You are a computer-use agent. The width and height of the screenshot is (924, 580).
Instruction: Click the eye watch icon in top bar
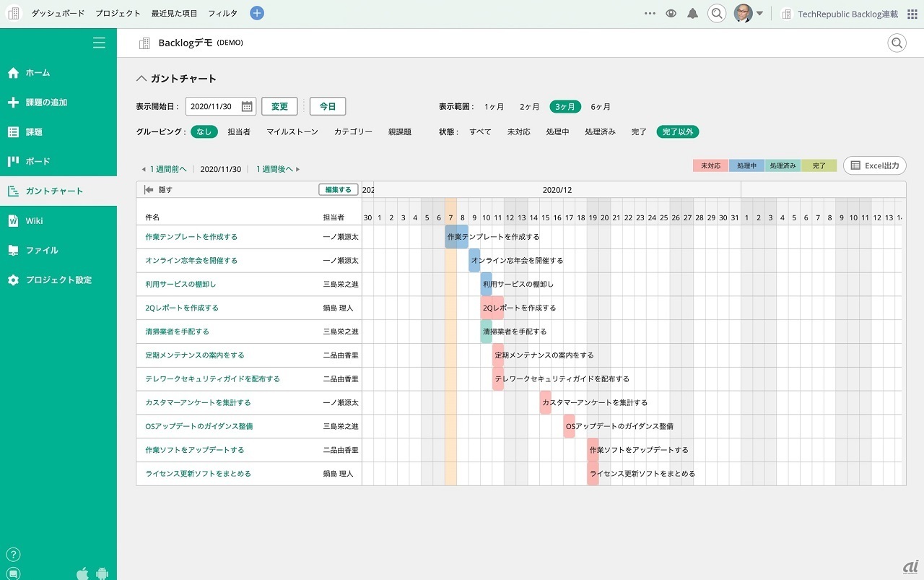pos(671,13)
